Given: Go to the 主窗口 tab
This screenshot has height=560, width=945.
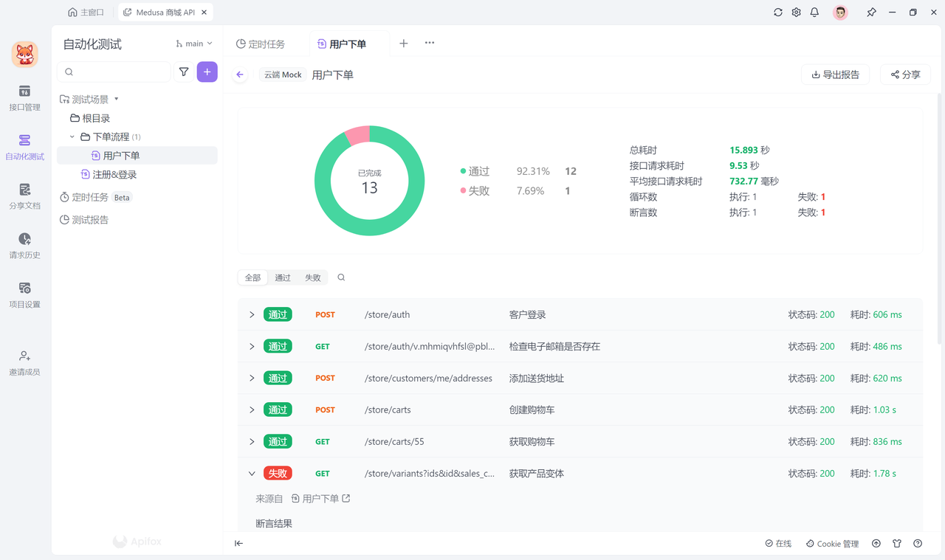Looking at the screenshot, I should (x=86, y=13).
